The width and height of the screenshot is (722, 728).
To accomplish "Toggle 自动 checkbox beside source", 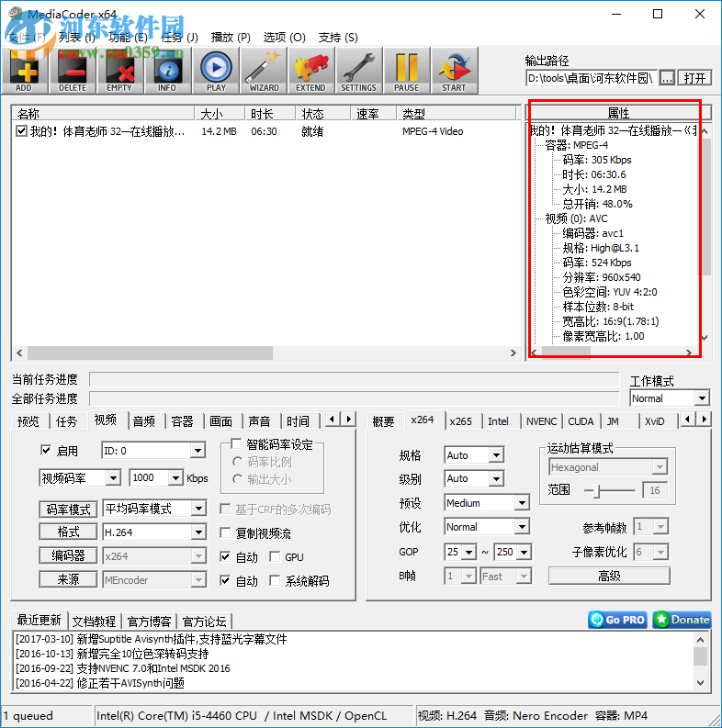I will tap(225, 580).
